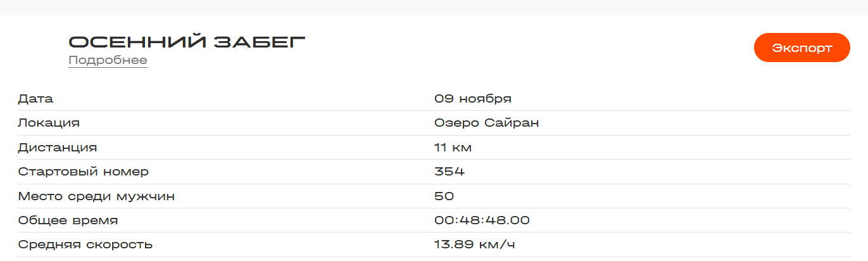Screen dimensions: 868x261
Task: Select the Средняя скорость label
Action: [85, 245]
